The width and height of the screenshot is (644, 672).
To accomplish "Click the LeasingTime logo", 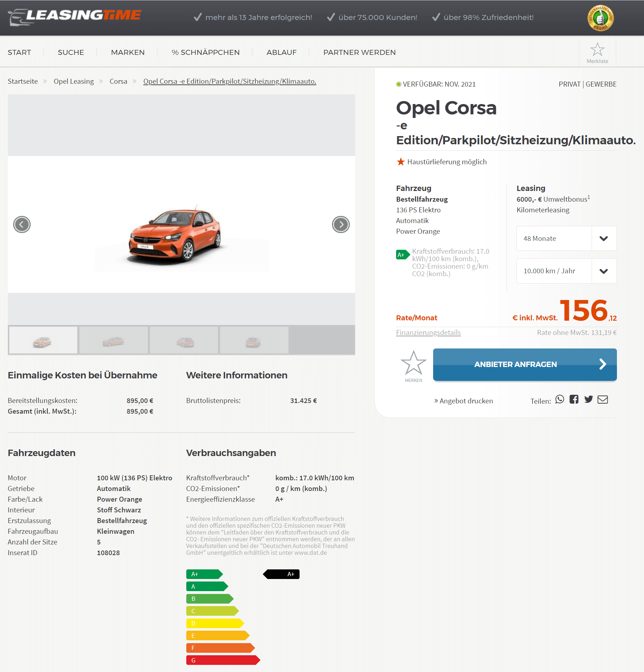I will coord(74,17).
